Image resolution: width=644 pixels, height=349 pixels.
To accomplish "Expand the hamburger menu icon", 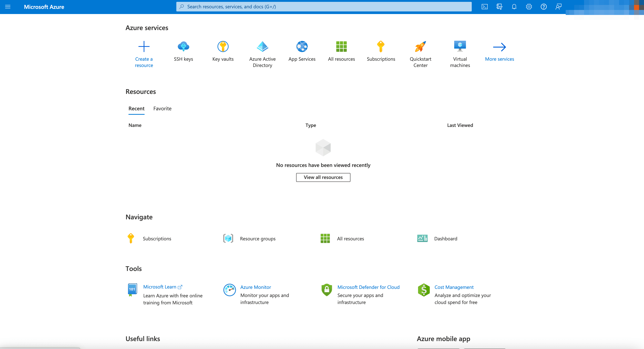I will (8, 6).
